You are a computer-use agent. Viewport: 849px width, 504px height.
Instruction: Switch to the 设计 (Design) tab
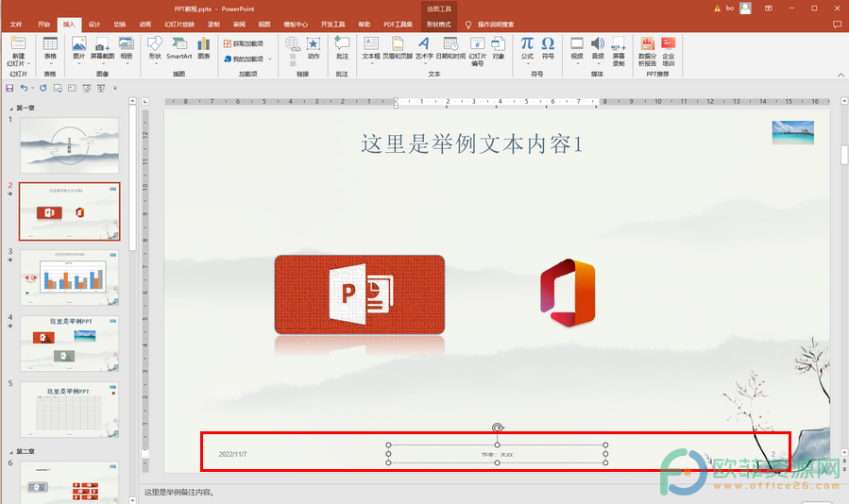(x=94, y=25)
